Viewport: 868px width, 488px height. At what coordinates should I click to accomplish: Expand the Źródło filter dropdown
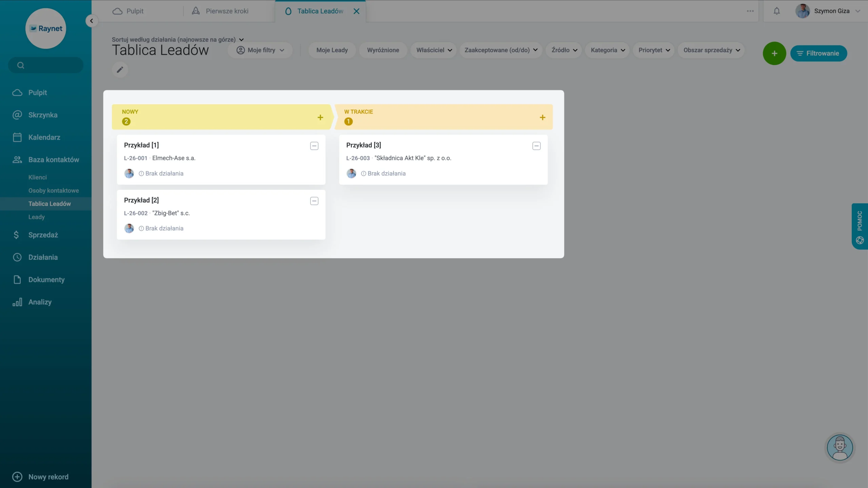(564, 50)
